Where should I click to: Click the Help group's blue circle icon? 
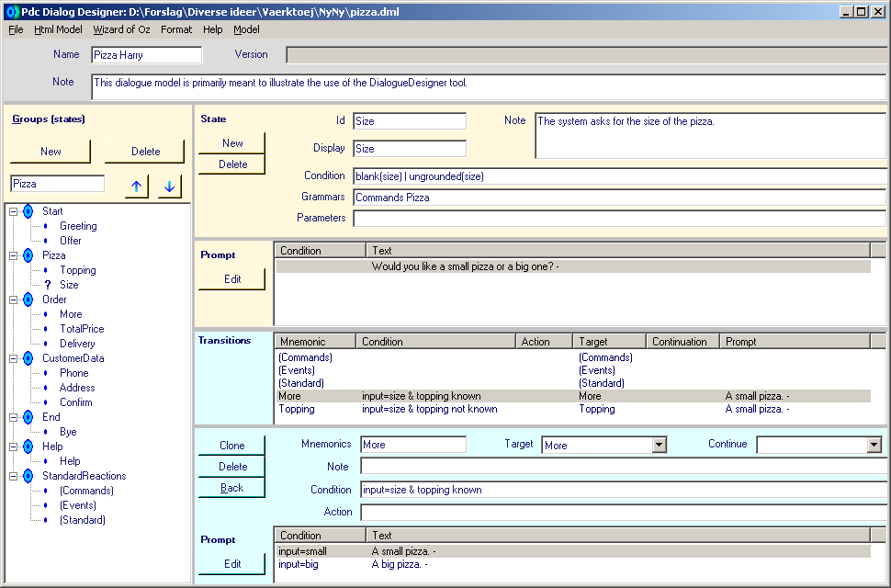(x=28, y=447)
